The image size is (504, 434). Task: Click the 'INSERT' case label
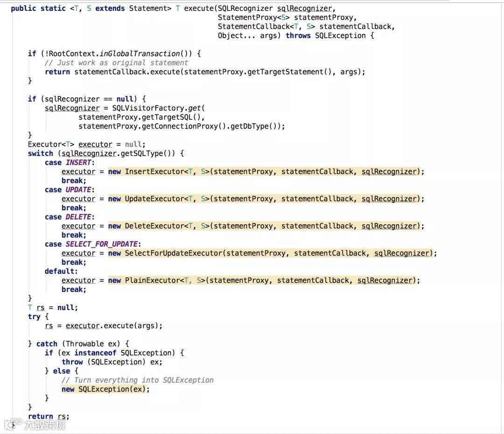tap(78, 163)
